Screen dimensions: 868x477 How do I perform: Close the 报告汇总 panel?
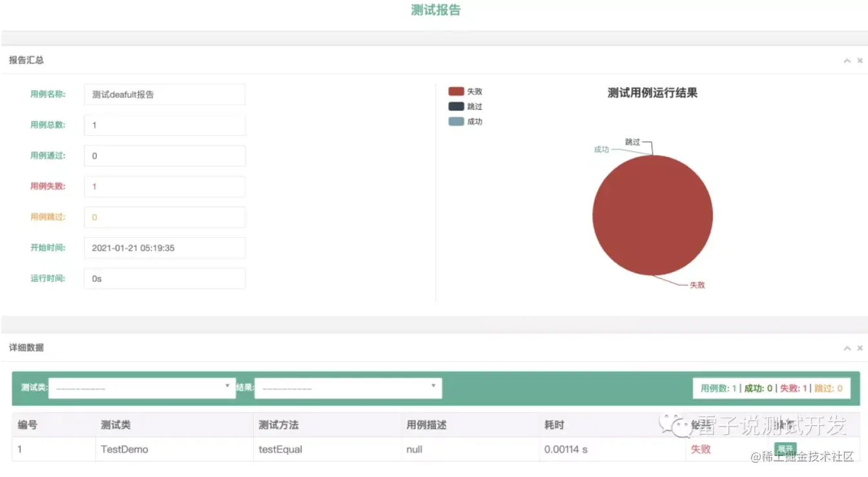[x=860, y=60]
